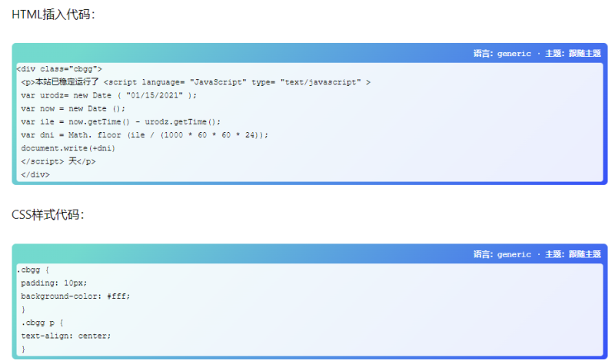Click the second block's 语言: generic label
The width and height of the screenshot is (615, 364).
point(502,254)
